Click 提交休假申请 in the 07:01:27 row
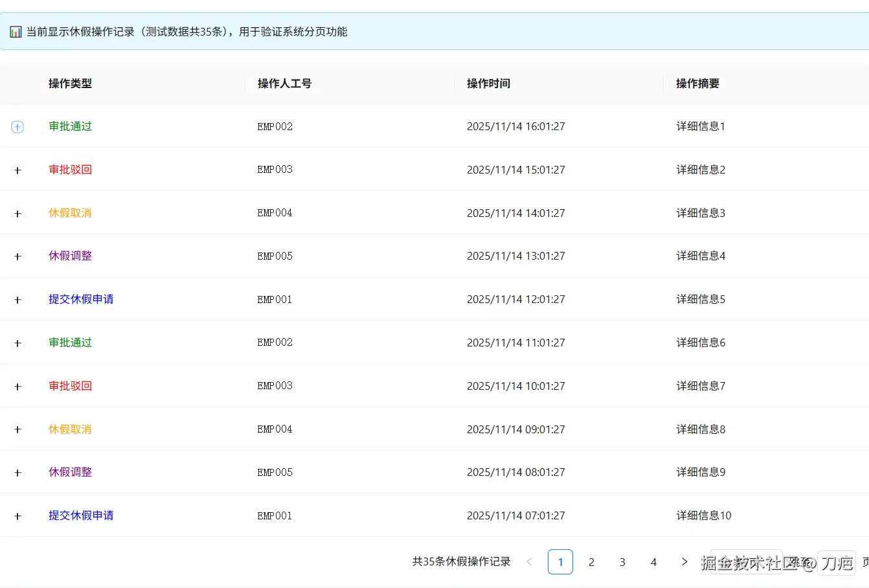The height and width of the screenshot is (588, 869). pos(81,515)
